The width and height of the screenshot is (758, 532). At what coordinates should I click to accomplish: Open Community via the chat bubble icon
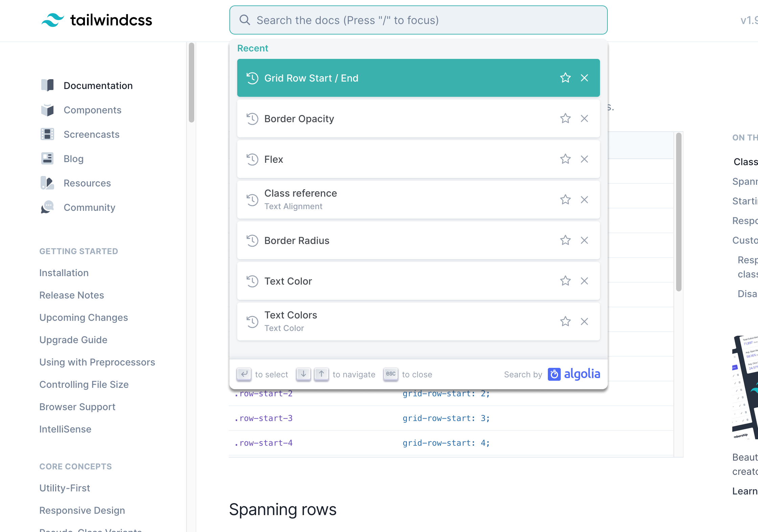(x=47, y=207)
